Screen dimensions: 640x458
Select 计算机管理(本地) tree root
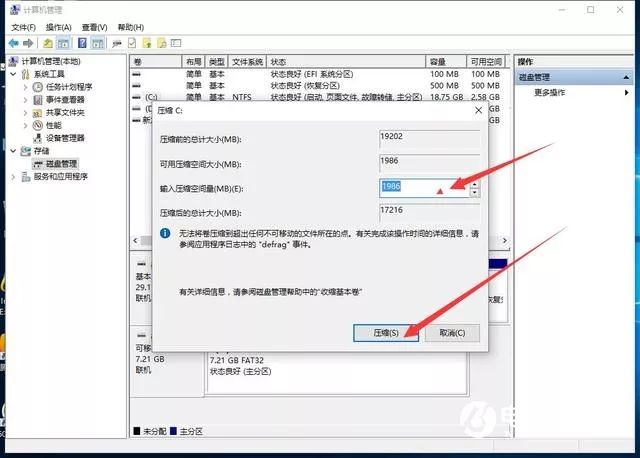(51, 61)
